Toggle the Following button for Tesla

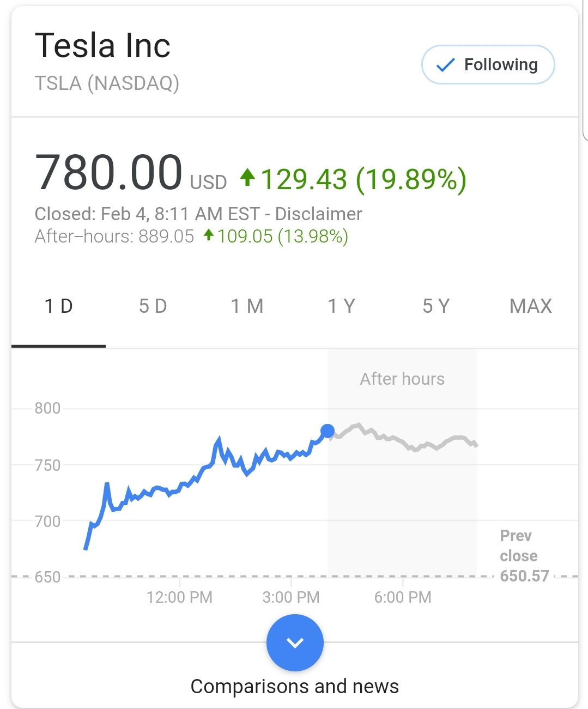pos(488,65)
